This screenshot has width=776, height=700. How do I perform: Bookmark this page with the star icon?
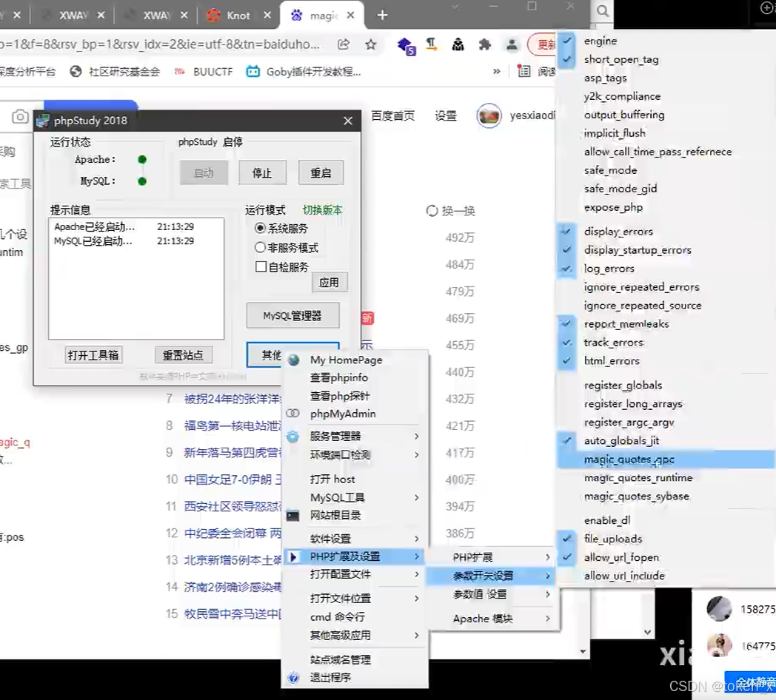[x=371, y=44]
